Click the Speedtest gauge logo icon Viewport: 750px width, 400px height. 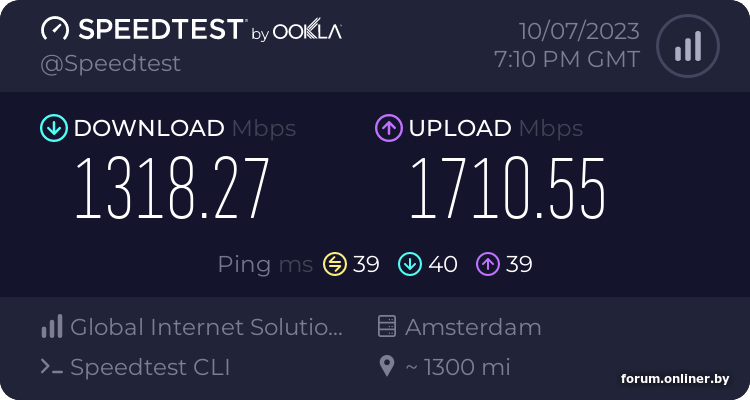point(56,29)
